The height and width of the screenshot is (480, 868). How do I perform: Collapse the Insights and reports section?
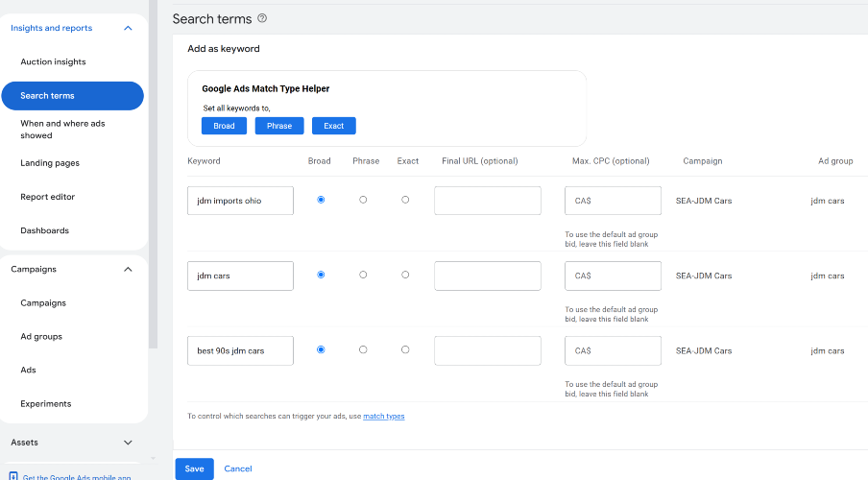click(x=128, y=28)
